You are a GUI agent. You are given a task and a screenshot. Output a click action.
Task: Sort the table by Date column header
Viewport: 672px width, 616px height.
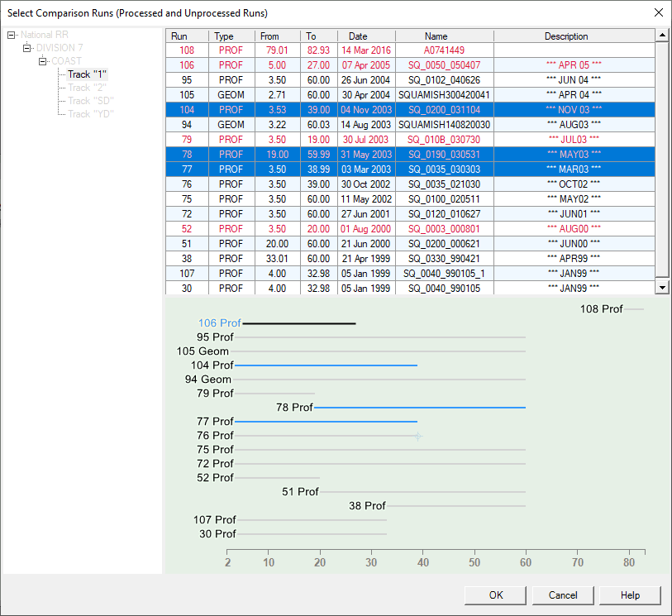[x=357, y=36]
